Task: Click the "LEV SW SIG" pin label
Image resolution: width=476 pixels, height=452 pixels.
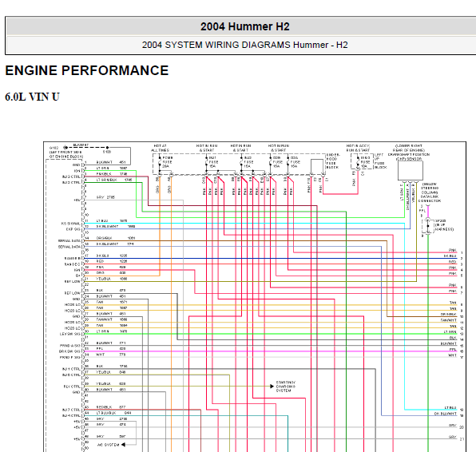Action: pos(70,335)
